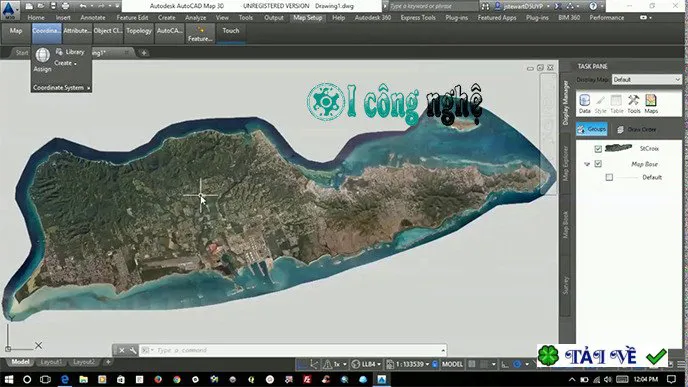
Task: Switch to the Groups view button
Action: click(592, 129)
